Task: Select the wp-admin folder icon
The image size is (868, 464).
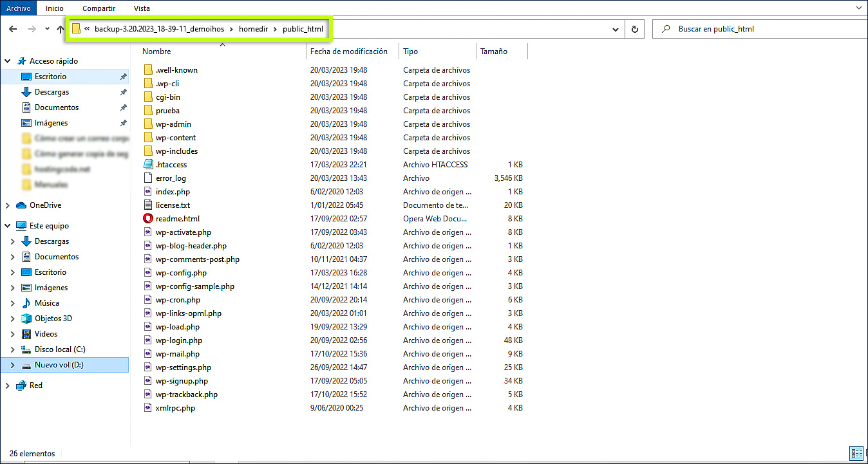Action: 148,124
